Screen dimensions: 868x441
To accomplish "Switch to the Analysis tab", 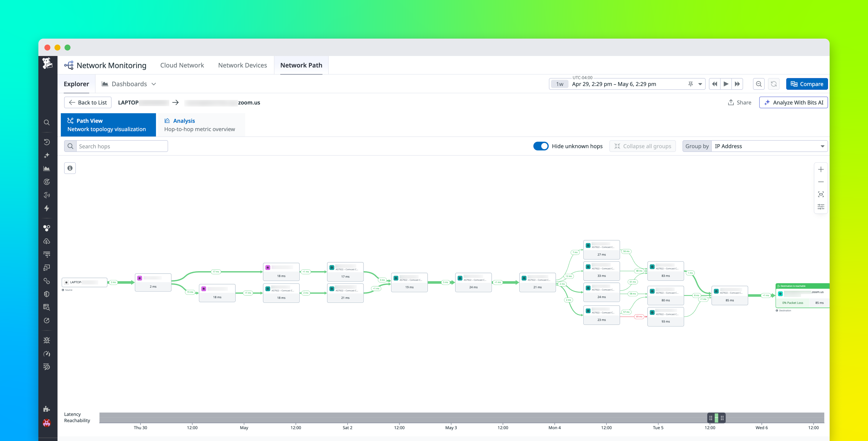I will pos(201,125).
